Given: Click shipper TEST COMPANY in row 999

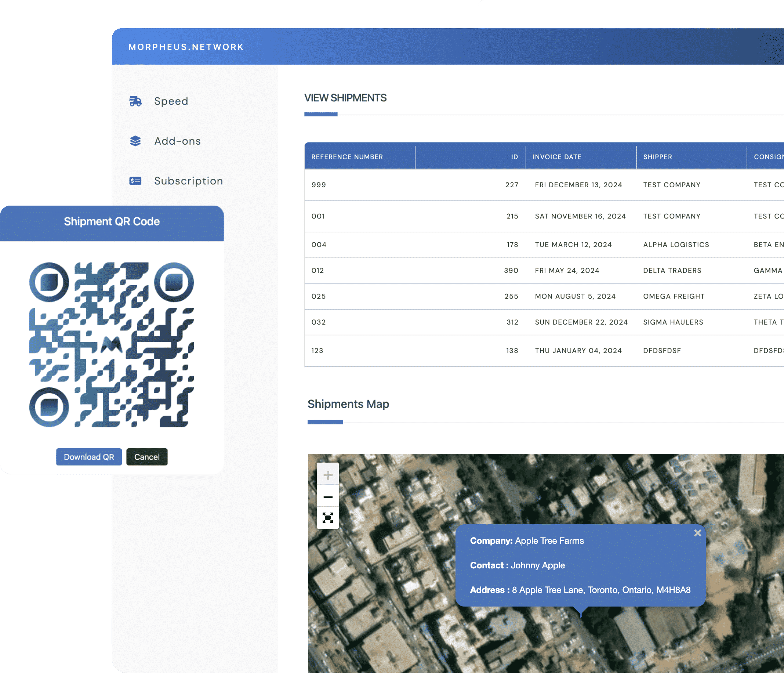Looking at the screenshot, I should pyautogui.click(x=672, y=185).
